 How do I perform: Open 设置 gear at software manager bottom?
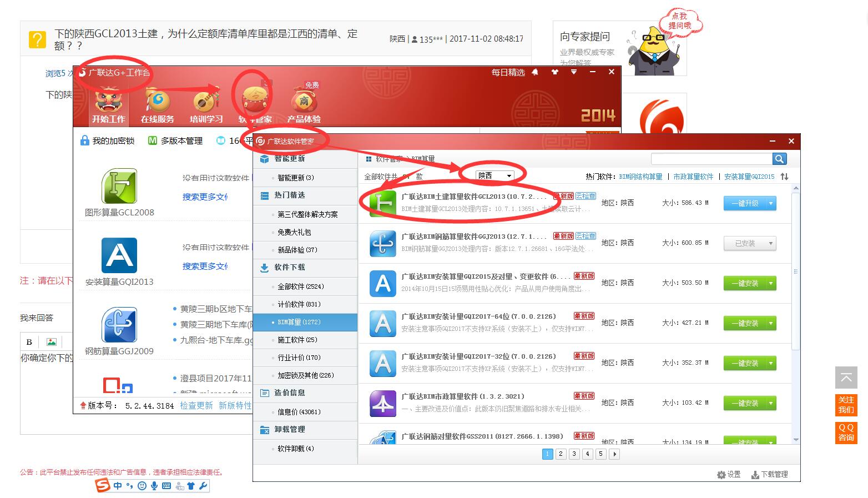(729, 475)
